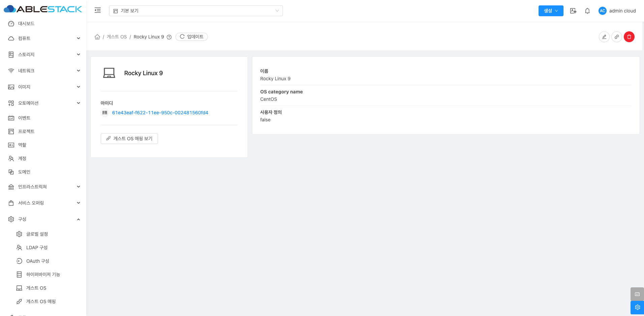The width and height of the screenshot is (644, 316).
Task: Expand the 컴퓨트 sidebar menu
Action: [x=43, y=38]
